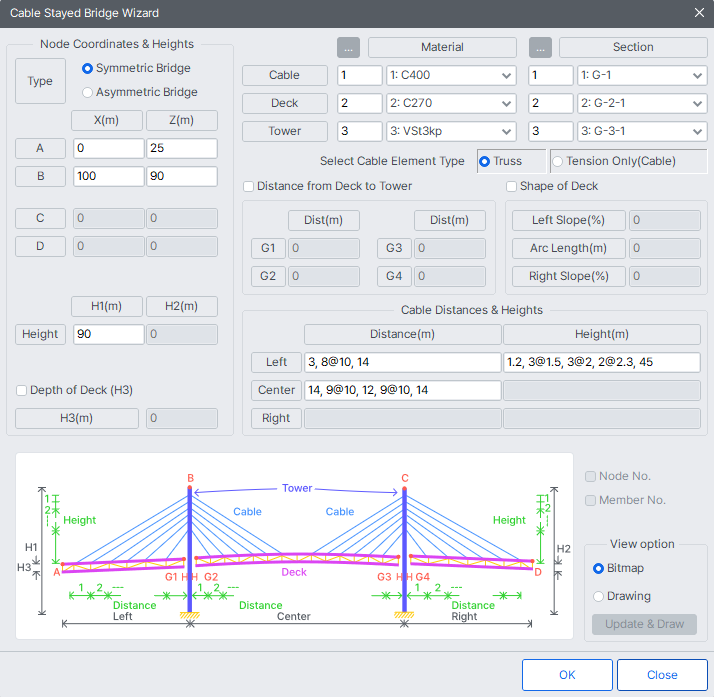The height and width of the screenshot is (697, 714).
Task: Click node B X coordinate field
Action: coord(108,176)
